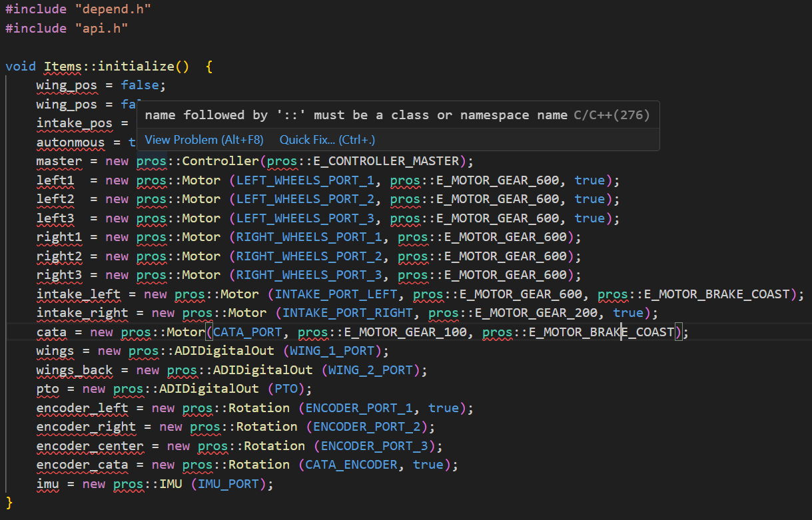The height and width of the screenshot is (520, 812).
Task: Click the Controller class name on master line
Action: point(221,161)
